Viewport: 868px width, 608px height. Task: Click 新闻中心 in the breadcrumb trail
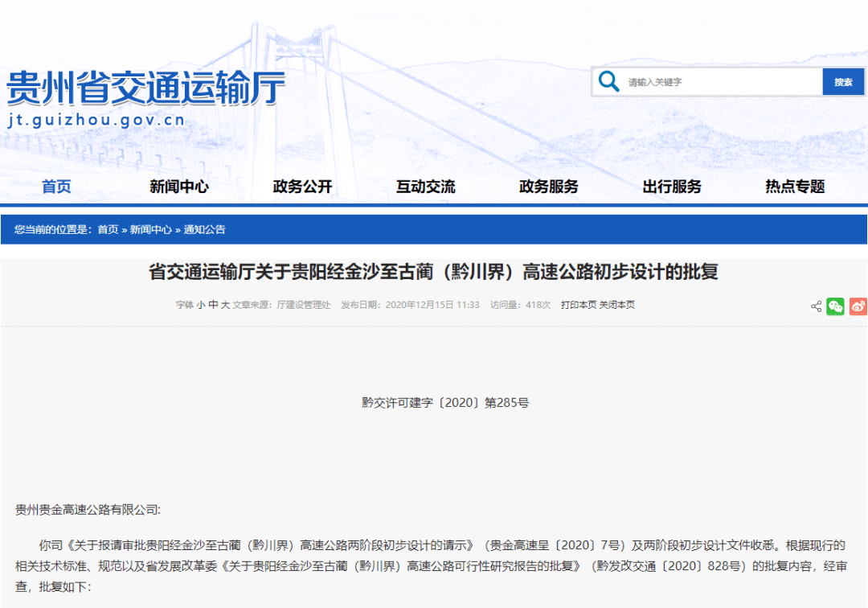pyautogui.click(x=151, y=229)
